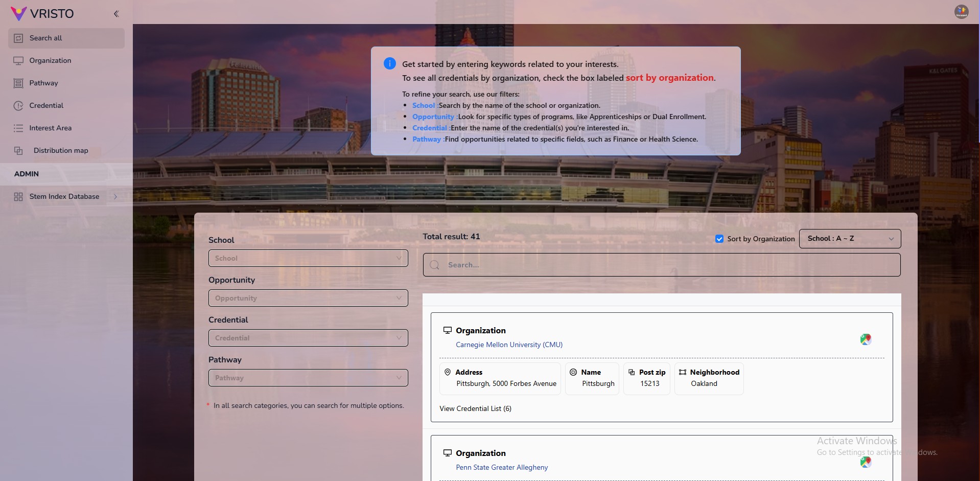Click the Stem Index Database grid icon
Viewport: 980px width, 481px height.
(x=18, y=197)
